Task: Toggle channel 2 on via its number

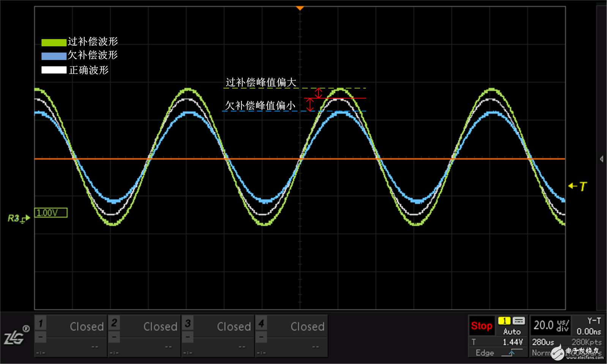Action: [x=114, y=323]
